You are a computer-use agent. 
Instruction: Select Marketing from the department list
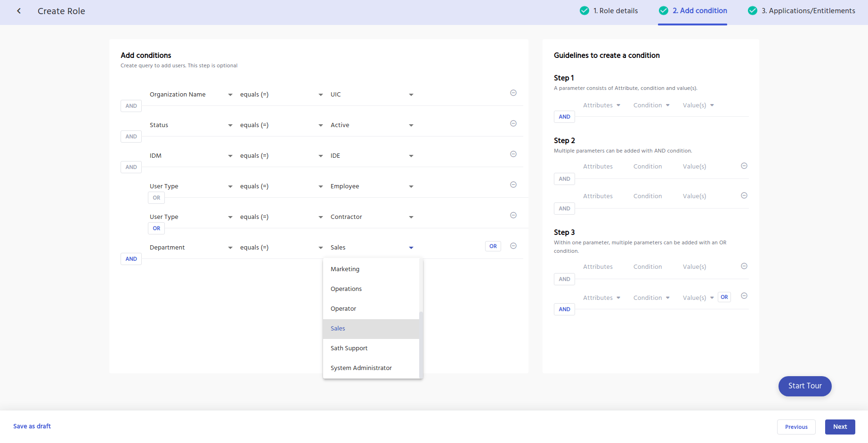pyautogui.click(x=345, y=269)
